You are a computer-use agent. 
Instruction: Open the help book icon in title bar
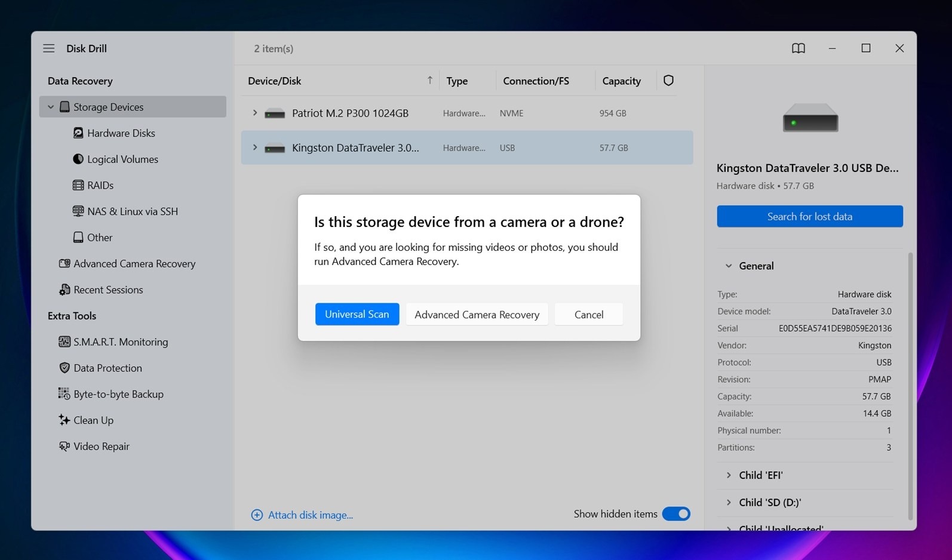[x=799, y=48]
